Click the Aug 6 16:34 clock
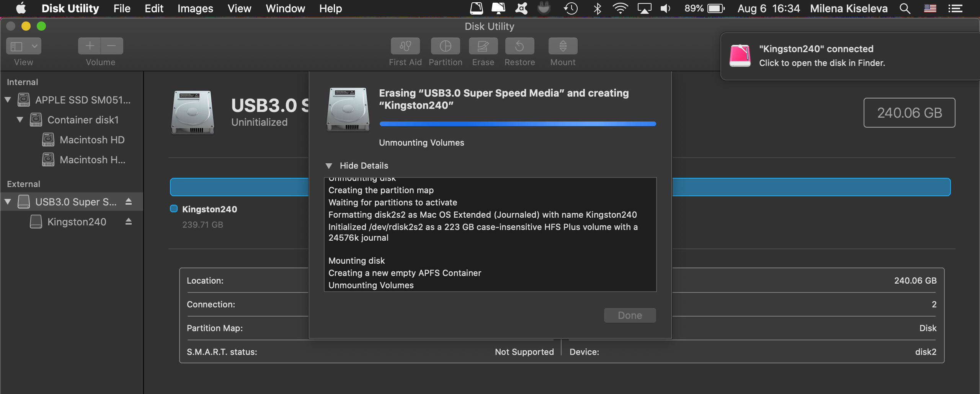The image size is (980, 394). [x=769, y=8]
